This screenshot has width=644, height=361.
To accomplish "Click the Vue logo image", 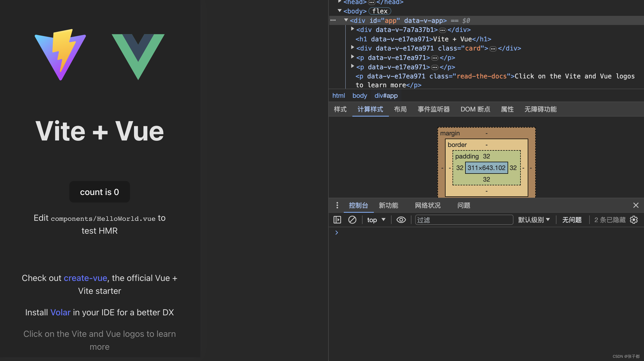I will click(138, 57).
